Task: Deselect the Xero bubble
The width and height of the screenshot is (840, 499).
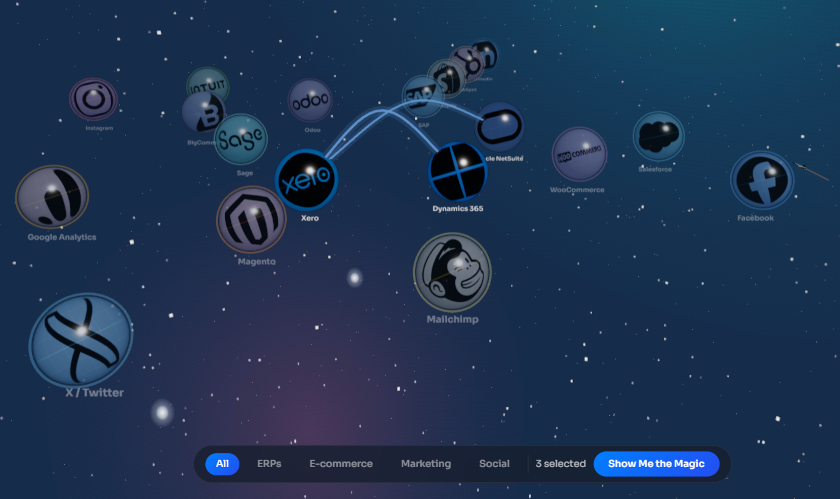Action: click(x=306, y=180)
